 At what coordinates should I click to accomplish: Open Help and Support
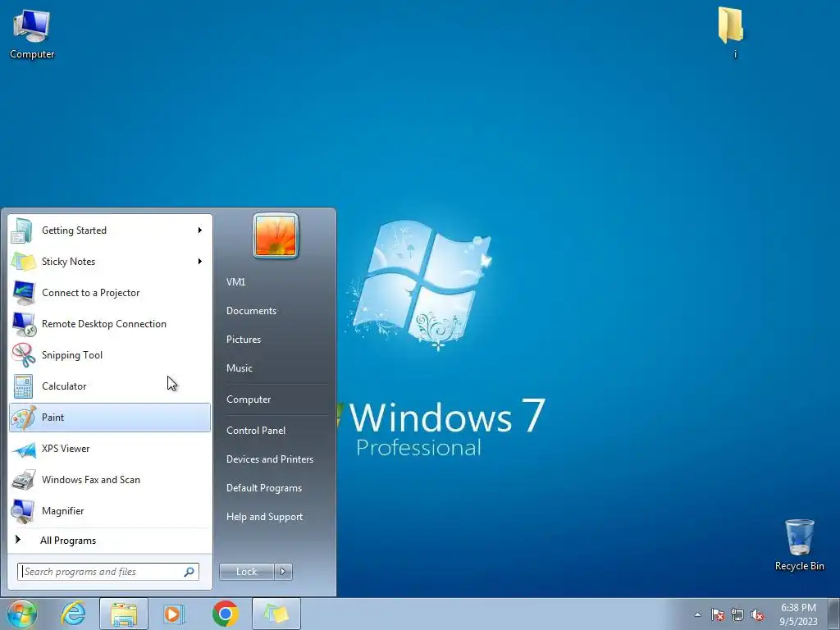(x=264, y=517)
